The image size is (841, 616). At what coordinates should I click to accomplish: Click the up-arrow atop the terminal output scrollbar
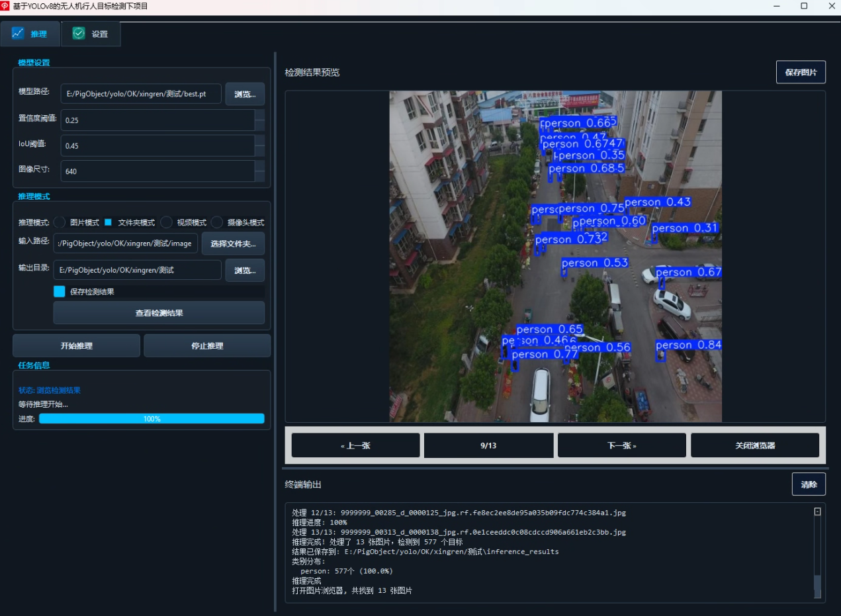[x=817, y=511]
